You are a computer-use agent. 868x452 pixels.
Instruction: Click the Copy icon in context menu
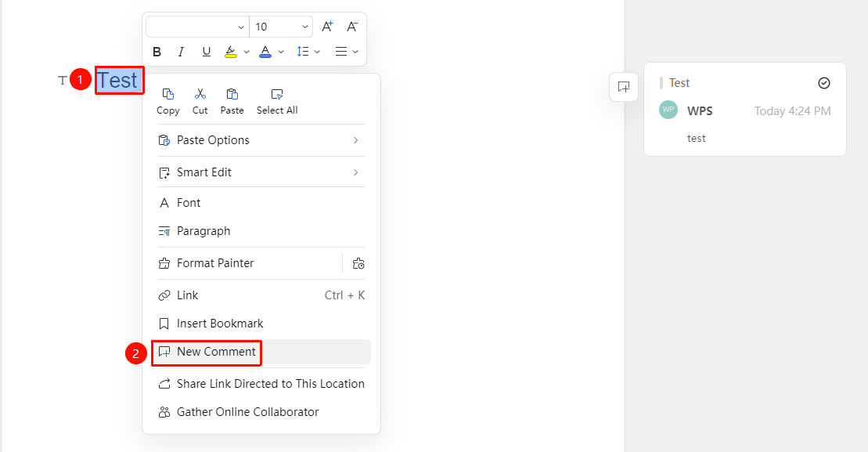pyautogui.click(x=167, y=94)
